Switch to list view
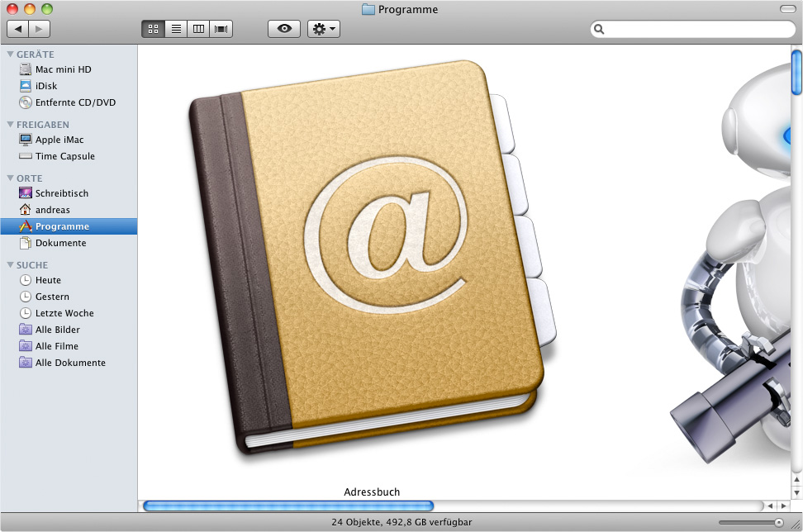Viewport: 803px width, 532px height. pos(176,29)
